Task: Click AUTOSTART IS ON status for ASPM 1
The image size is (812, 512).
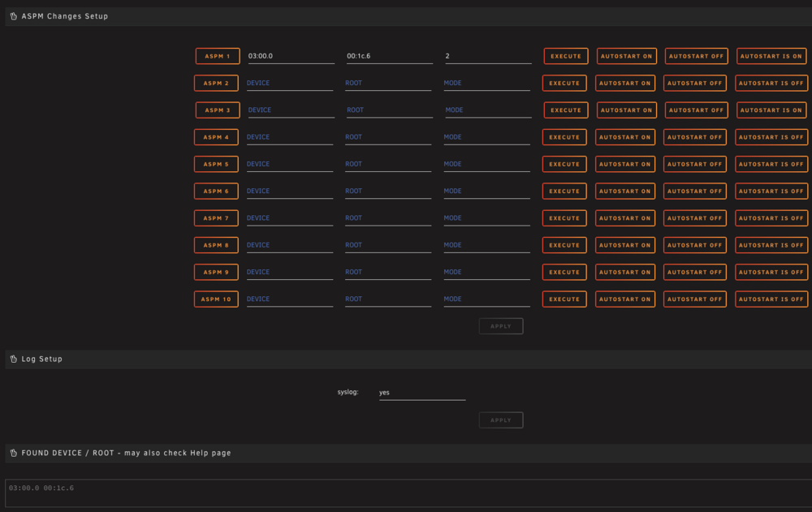Action: point(771,56)
